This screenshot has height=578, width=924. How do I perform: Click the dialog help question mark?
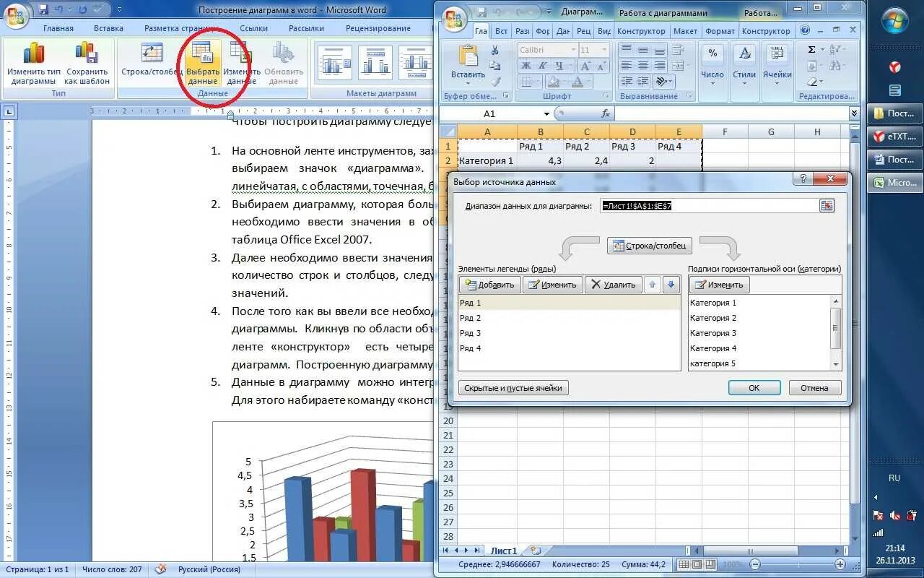(801, 178)
